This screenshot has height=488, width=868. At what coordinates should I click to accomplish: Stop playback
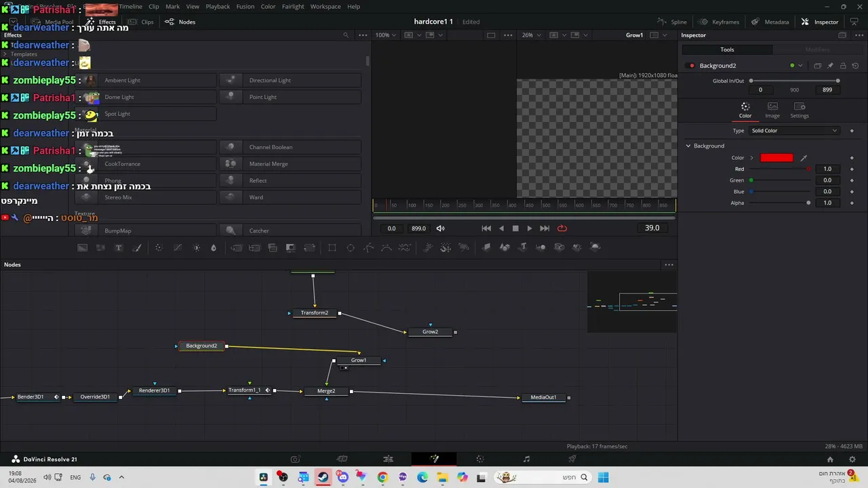[x=515, y=228]
